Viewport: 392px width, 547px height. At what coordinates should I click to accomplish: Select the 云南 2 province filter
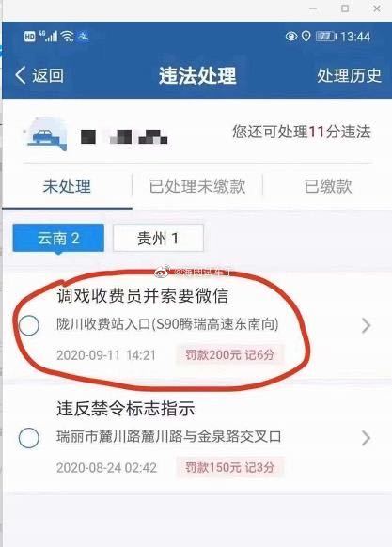pos(58,239)
